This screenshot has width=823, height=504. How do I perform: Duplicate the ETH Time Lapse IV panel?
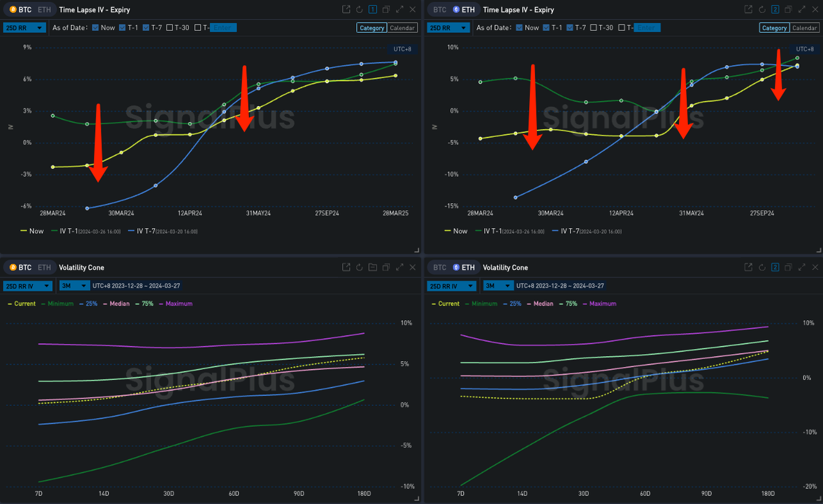pos(789,10)
